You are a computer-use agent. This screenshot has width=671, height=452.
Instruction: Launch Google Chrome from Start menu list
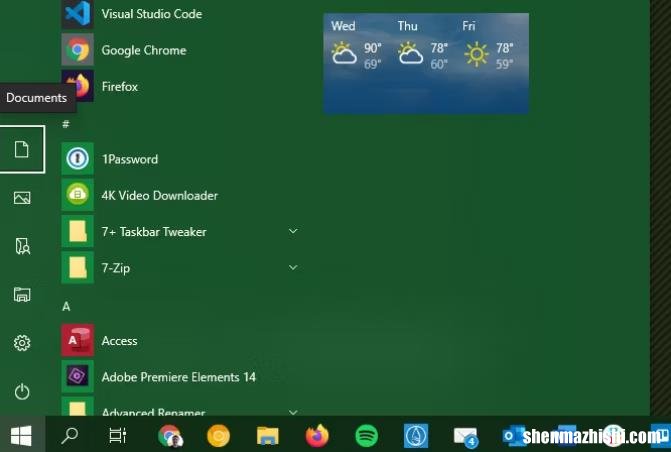tap(180, 50)
